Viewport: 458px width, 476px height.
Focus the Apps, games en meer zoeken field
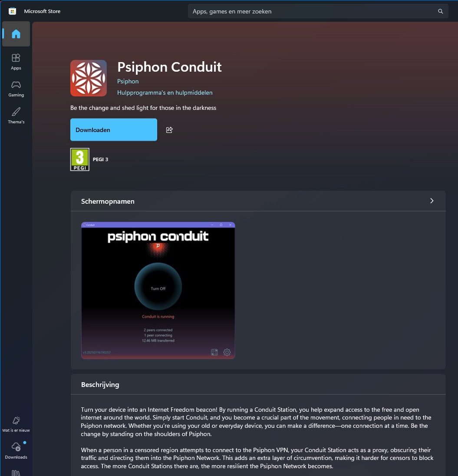click(318, 11)
